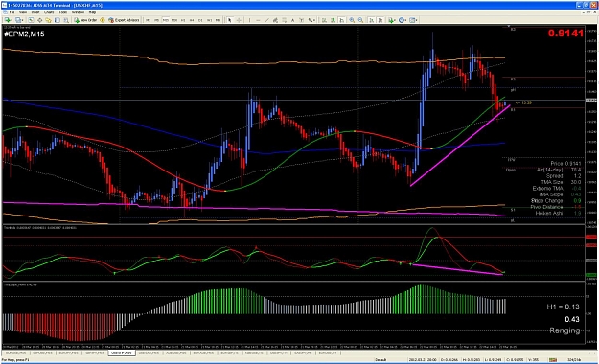Select the standard Cursor arrow tool

click(230, 20)
